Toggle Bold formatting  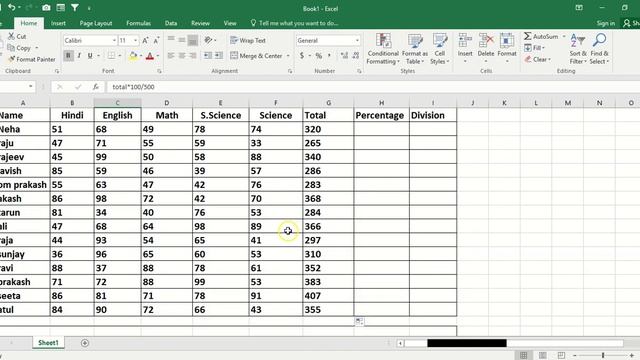68,56
